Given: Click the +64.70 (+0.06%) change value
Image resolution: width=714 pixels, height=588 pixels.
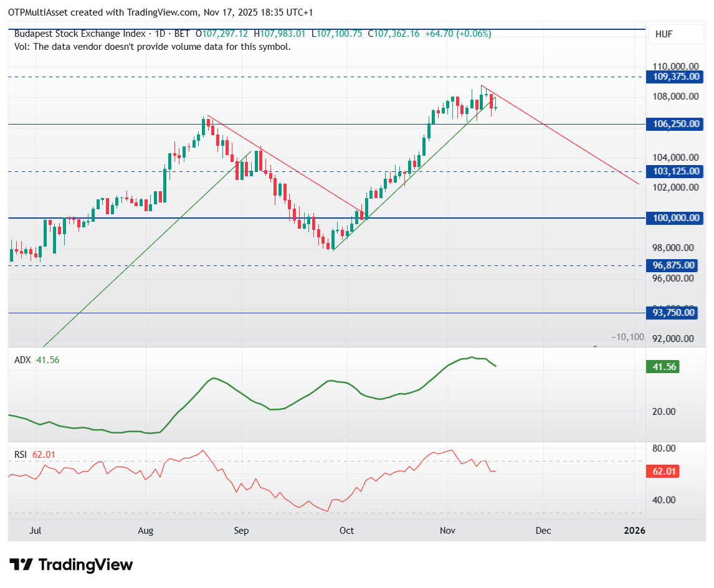Looking at the screenshot, I should tap(458, 34).
